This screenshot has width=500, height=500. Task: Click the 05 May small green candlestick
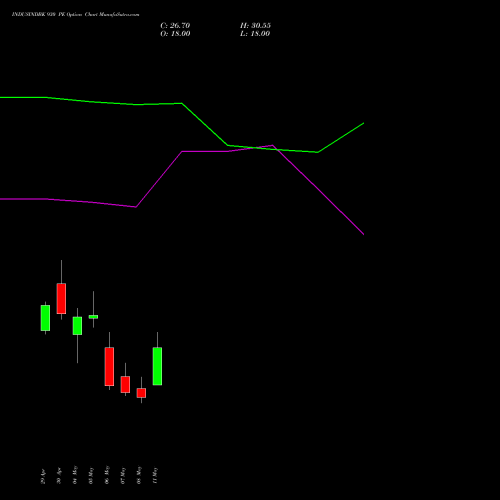pyautogui.click(x=93, y=317)
